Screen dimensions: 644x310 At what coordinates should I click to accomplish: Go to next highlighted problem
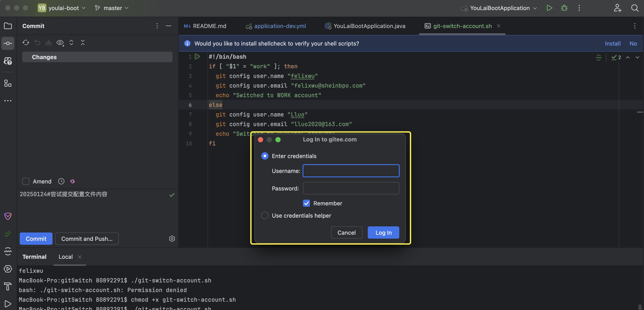tap(637, 57)
